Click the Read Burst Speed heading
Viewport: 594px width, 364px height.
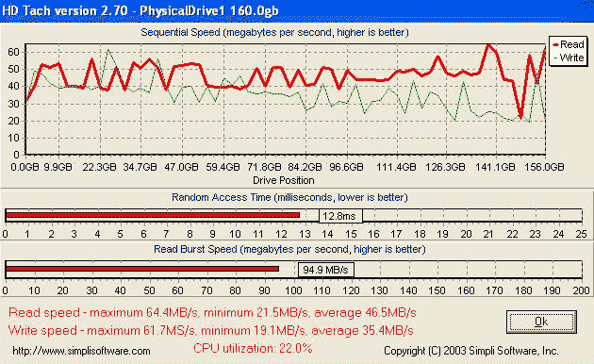pos(289,249)
